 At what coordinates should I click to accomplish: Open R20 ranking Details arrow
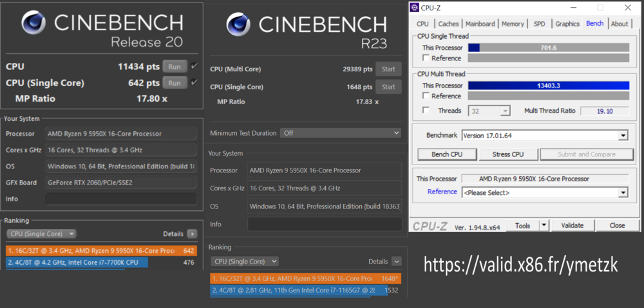(192, 234)
